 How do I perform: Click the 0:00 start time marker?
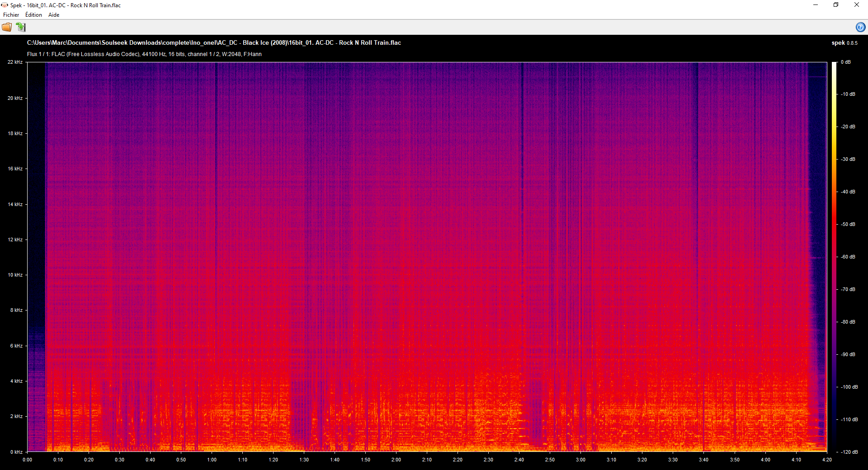point(28,460)
